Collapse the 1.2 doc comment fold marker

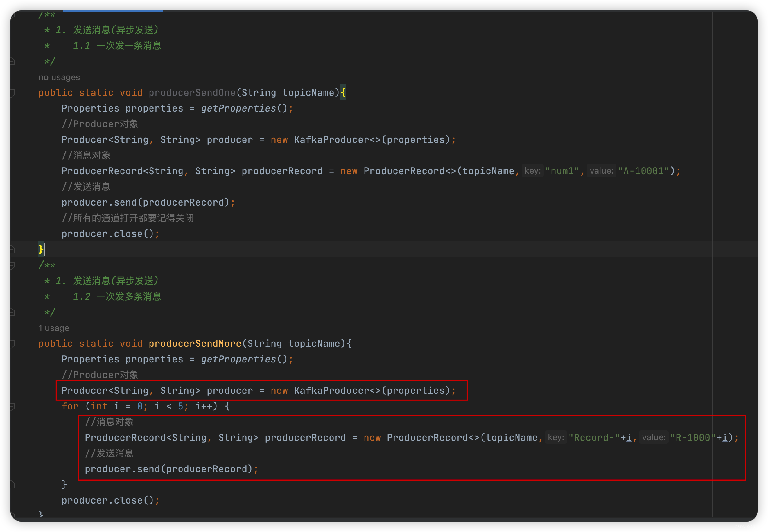pos(12,265)
